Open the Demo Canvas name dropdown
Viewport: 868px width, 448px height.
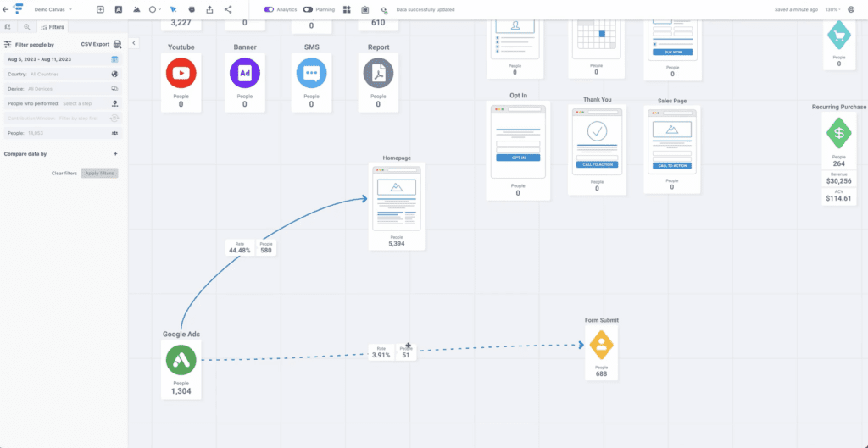[53, 9]
